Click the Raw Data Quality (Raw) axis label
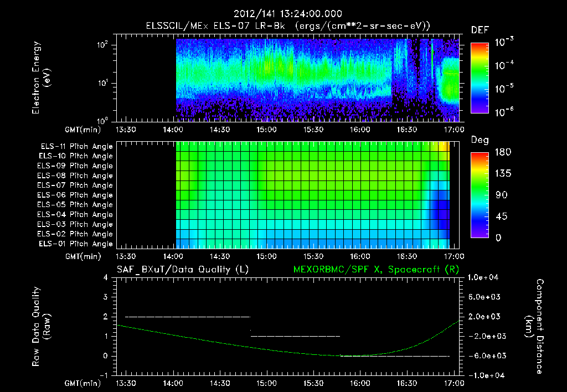 pos(42,327)
